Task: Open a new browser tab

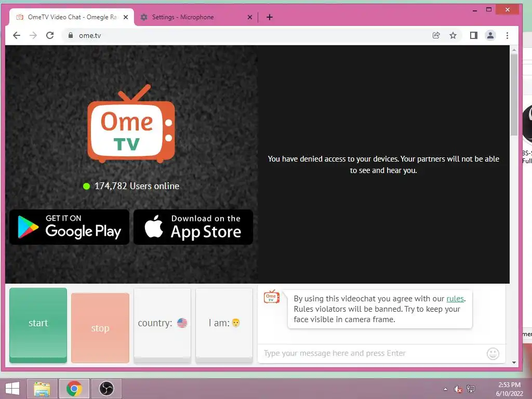Action: (270, 17)
